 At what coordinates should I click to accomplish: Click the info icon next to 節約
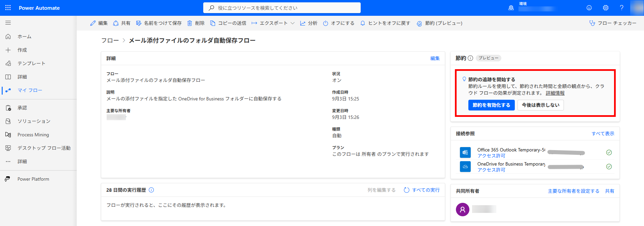pyautogui.click(x=470, y=58)
